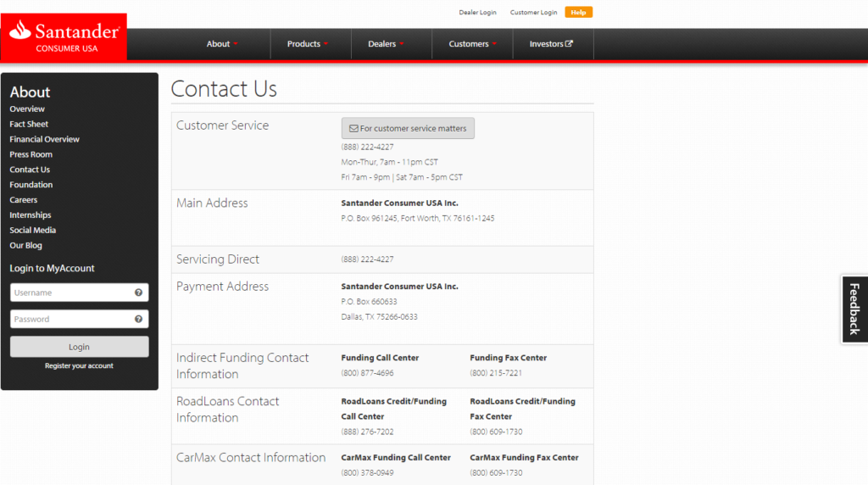
Task: Click the Username help question icon
Action: coord(138,293)
